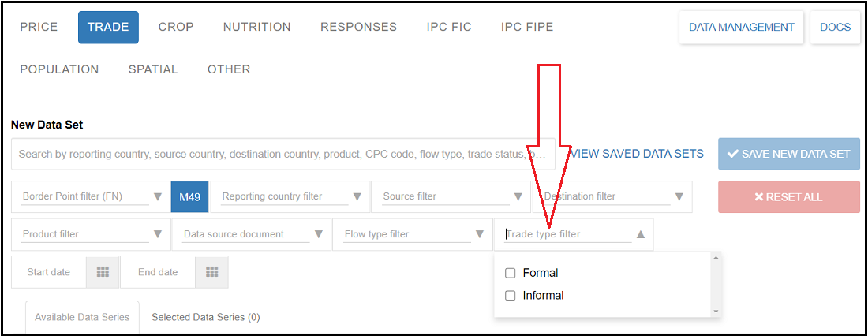
Task: Click the SAVE NEW DATA SET button
Action: [788, 154]
